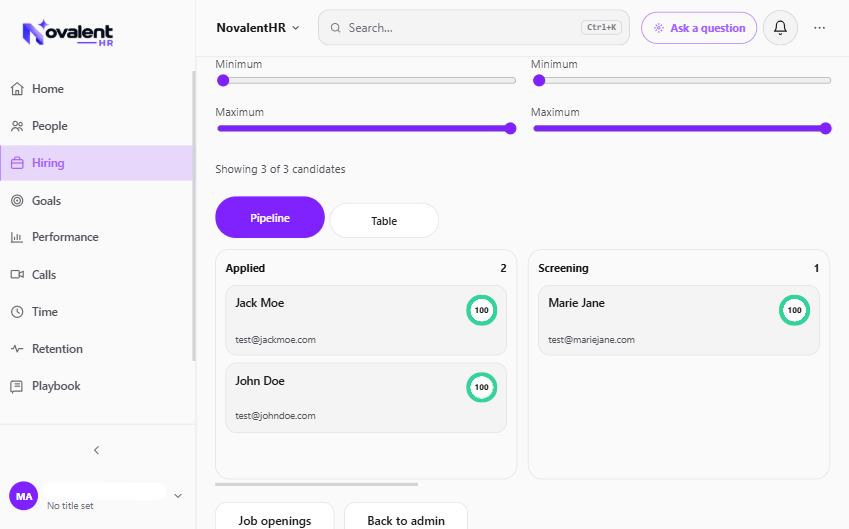Screen dimensions: 849x529
Task: Click the magnifier icon in the search bar
Action: [x=336, y=28]
